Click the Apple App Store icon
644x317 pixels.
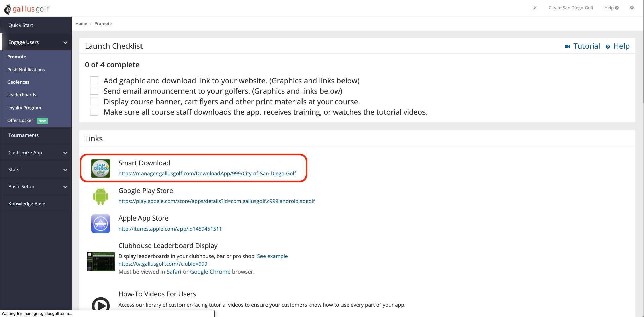[100, 224]
